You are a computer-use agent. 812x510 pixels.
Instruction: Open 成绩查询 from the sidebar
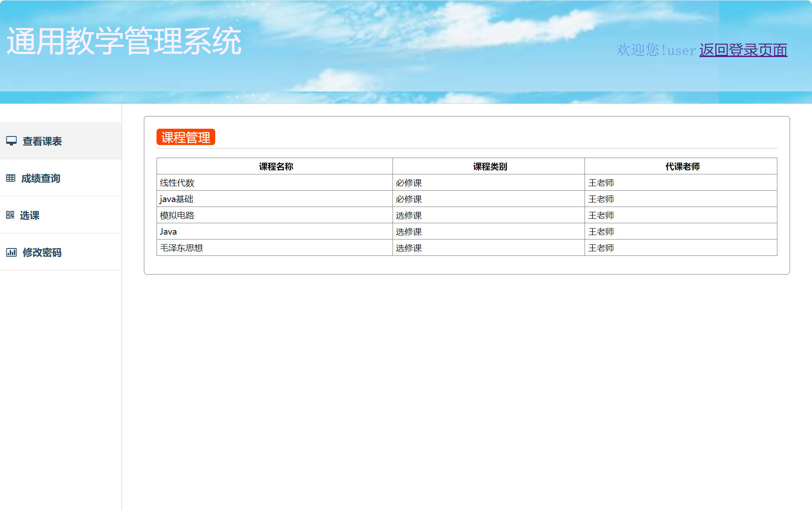41,178
